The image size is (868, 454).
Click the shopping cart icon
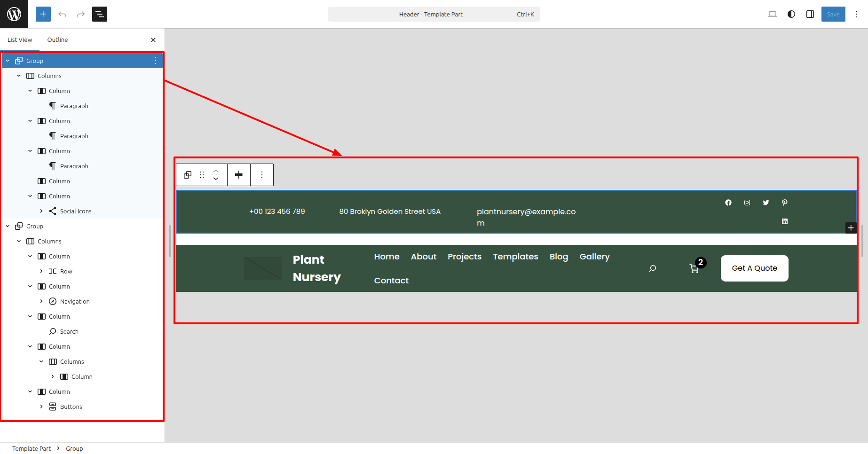click(x=694, y=268)
